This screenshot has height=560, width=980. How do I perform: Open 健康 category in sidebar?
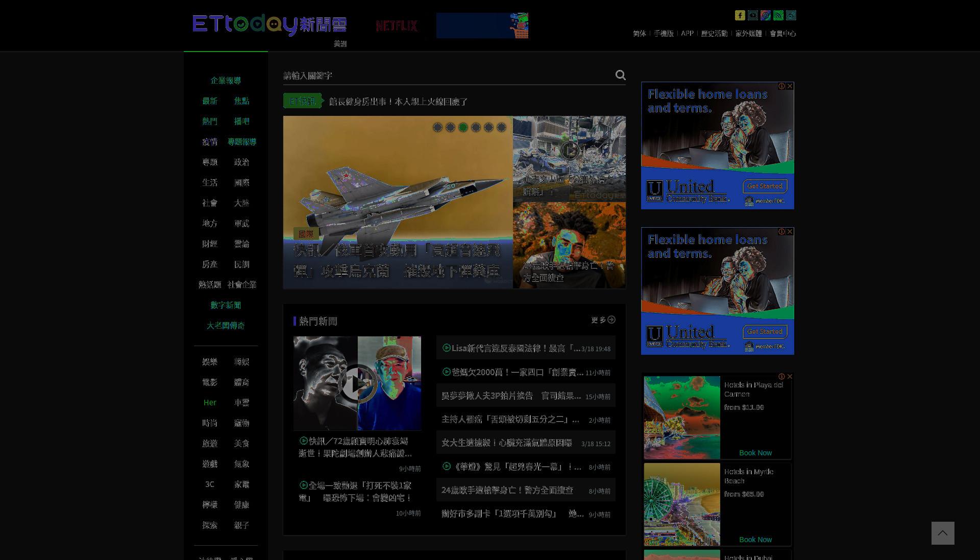[x=241, y=505]
